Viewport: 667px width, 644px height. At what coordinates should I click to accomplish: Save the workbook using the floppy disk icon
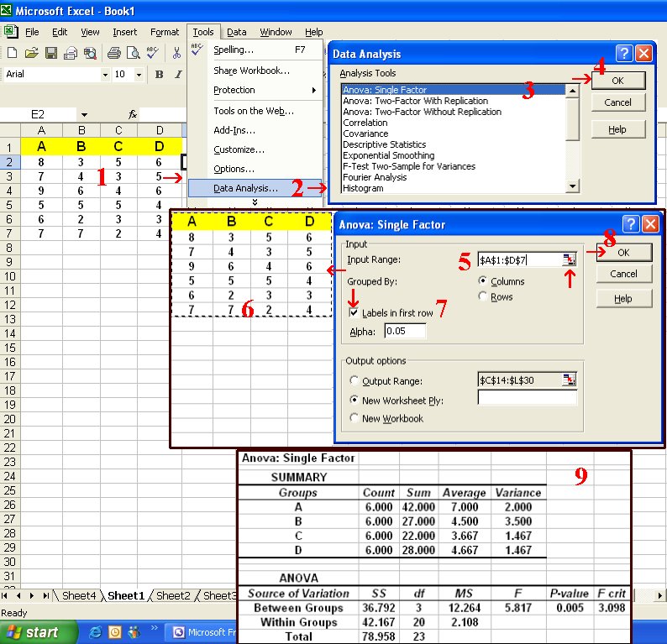(51, 53)
